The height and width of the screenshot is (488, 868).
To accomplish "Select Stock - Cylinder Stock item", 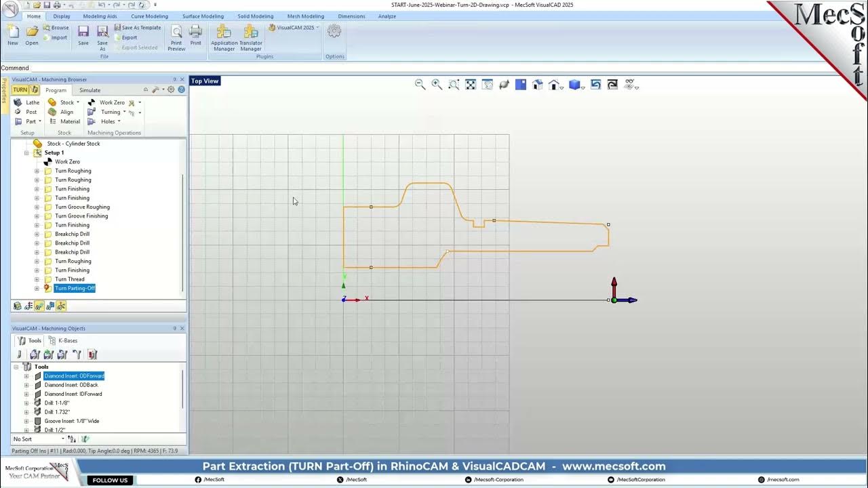I will [x=73, y=144].
